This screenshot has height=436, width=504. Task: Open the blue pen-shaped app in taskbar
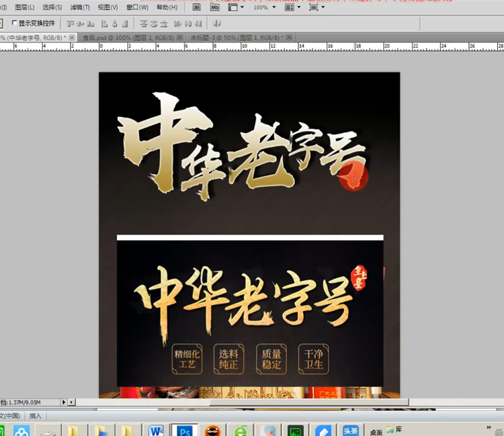[323, 431]
